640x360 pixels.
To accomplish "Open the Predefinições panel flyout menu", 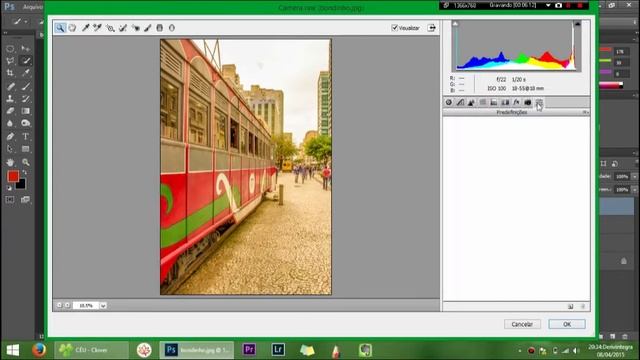I will [585, 112].
